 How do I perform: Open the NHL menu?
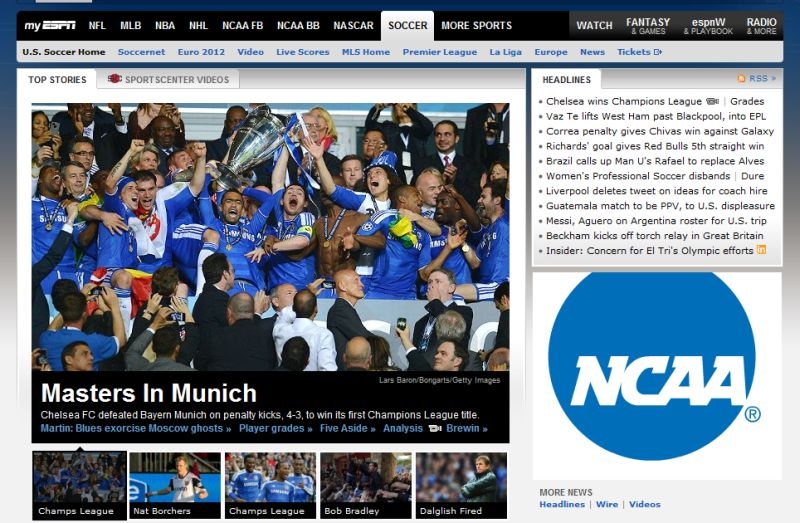click(x=198, y=26)
